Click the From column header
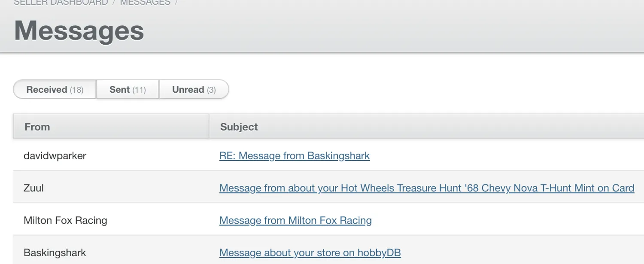Screen dimensions: 644x264 [37, 127]
